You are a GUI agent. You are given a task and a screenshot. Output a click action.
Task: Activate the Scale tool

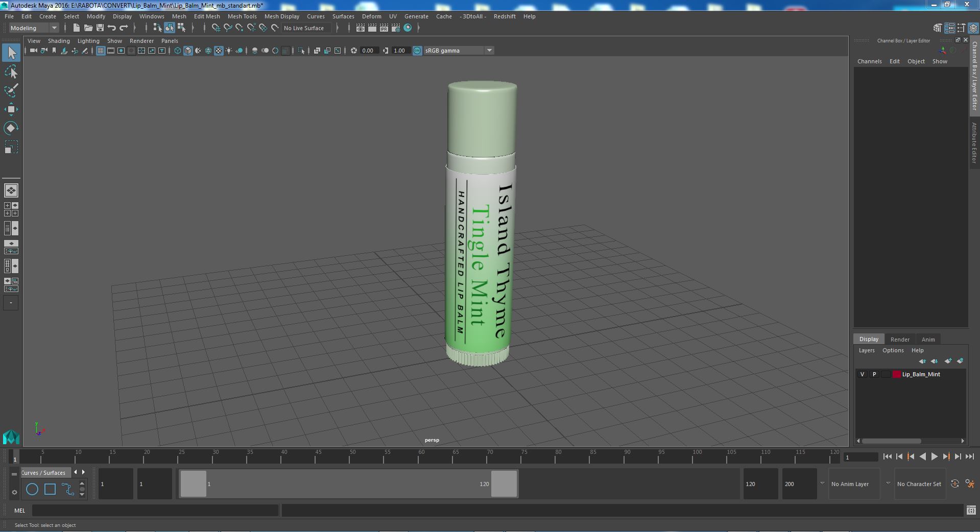pyautogui.click(x=11, y=147)
